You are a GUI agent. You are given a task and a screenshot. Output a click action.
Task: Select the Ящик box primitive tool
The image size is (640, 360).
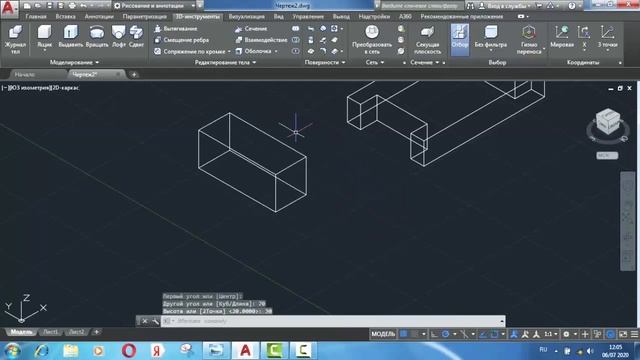click(44, 37)
